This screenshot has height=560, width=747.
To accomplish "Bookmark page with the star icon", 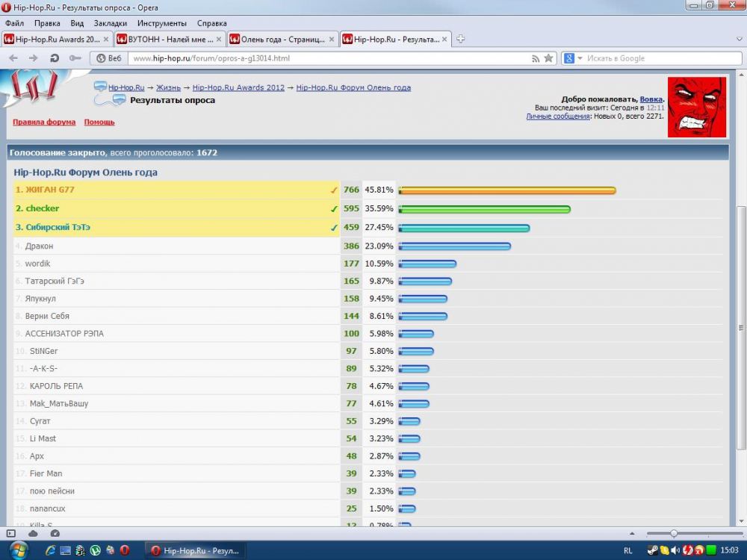I will [548, 58].
